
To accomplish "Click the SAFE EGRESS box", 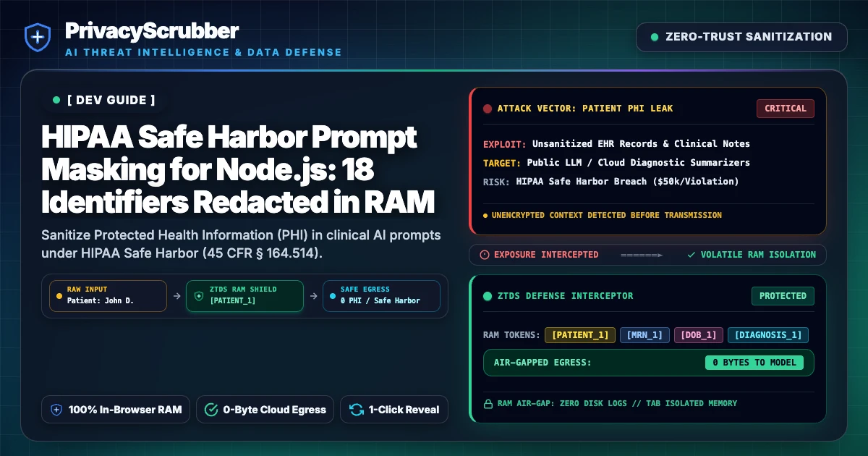I will (x=381, y=295).
